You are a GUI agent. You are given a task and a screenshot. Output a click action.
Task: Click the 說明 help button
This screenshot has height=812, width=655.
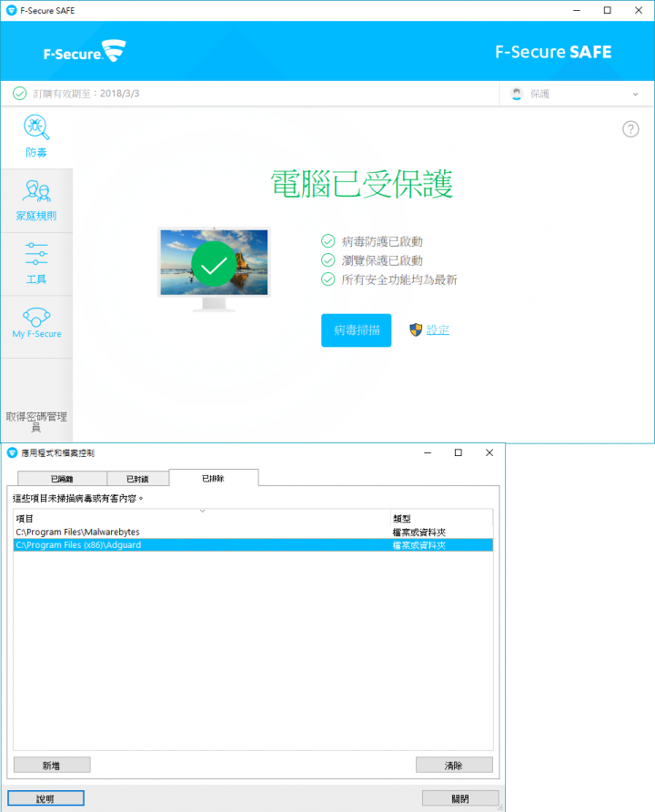pos(45,798)
